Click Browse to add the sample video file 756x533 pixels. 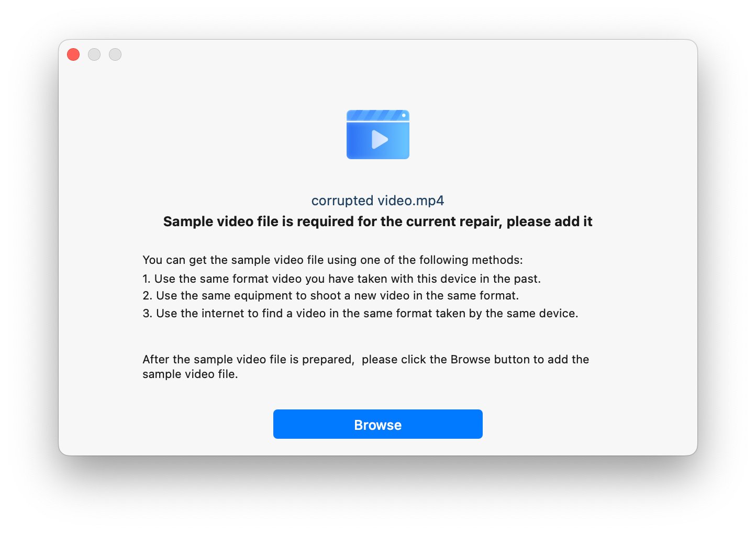pos(377,424)
